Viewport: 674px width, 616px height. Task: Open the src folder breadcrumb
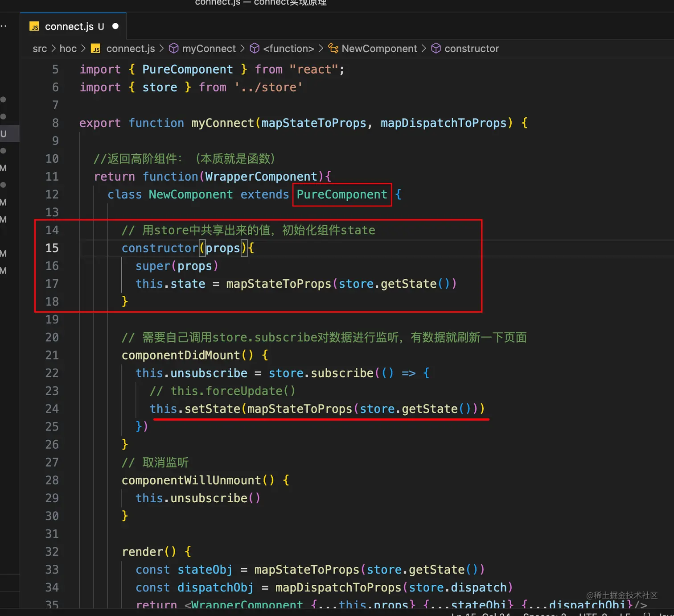(40, 49)
